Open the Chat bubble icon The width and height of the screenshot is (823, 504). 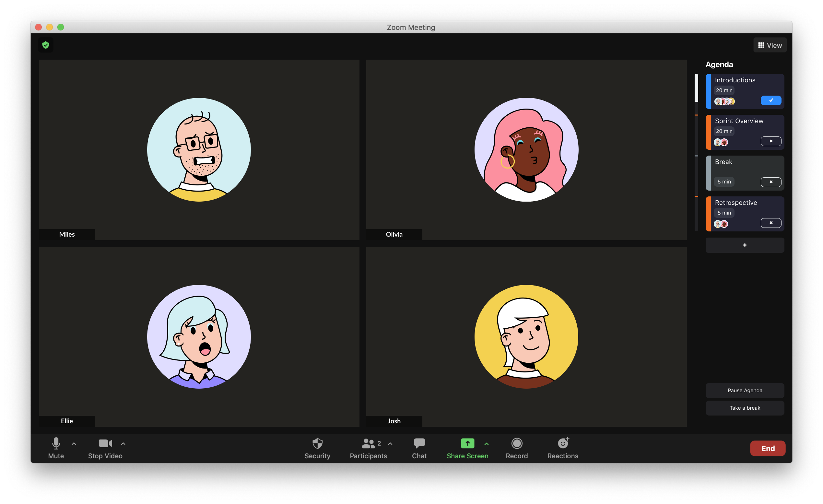coord(419,443)
